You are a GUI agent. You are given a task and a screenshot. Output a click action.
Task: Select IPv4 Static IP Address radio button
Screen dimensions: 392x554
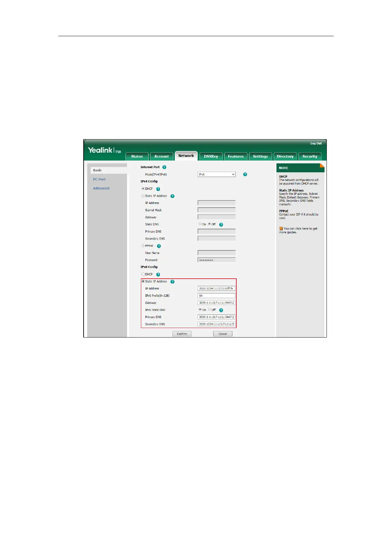tap(143, 196)
